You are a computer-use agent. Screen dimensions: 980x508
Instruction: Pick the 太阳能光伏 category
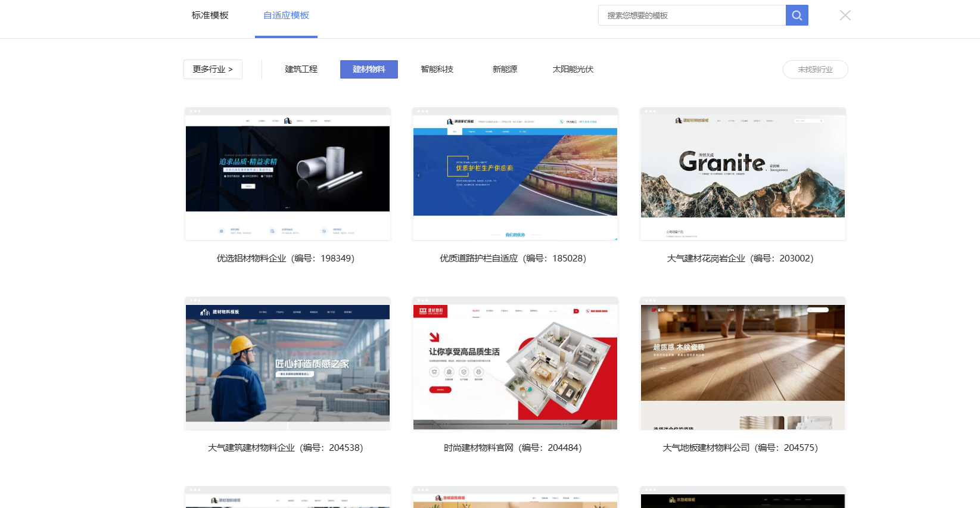pos(573,69)
